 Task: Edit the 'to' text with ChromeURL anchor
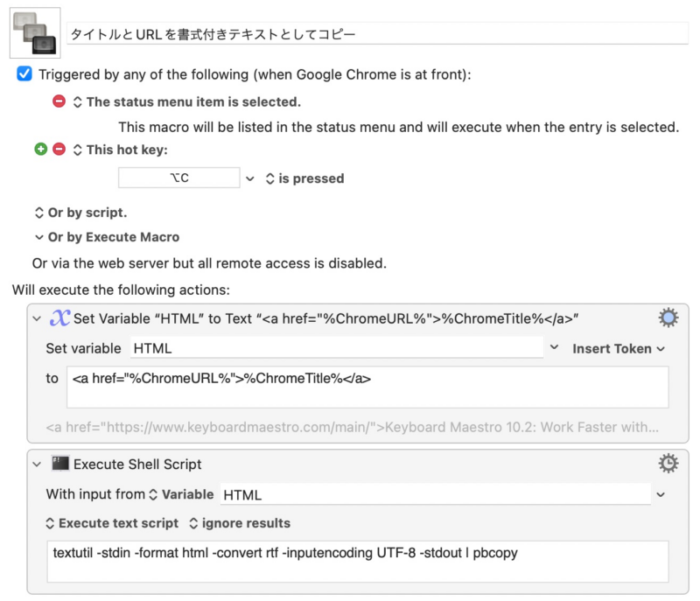(x=367, y=387)
